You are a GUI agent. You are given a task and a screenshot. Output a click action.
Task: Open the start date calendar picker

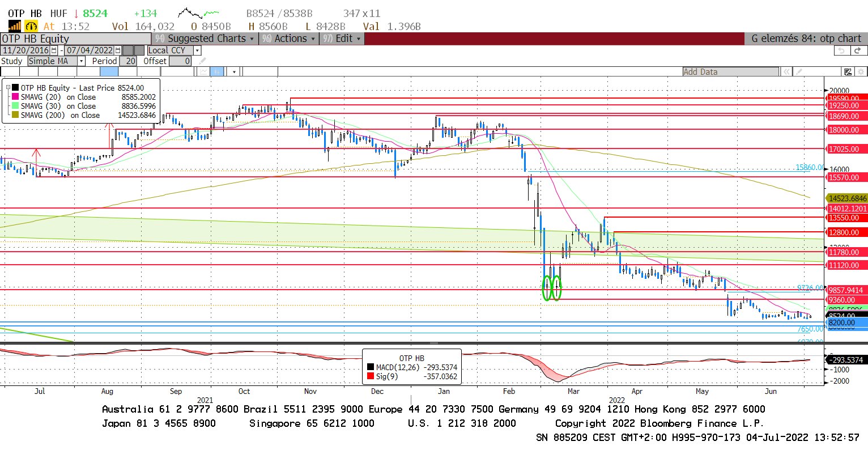point(54,50)
